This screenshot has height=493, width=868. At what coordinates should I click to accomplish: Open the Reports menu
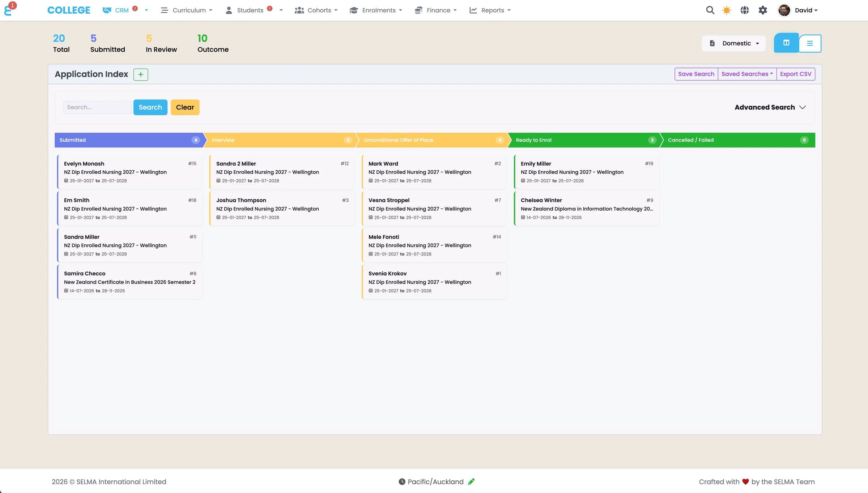tap(490, 10)
